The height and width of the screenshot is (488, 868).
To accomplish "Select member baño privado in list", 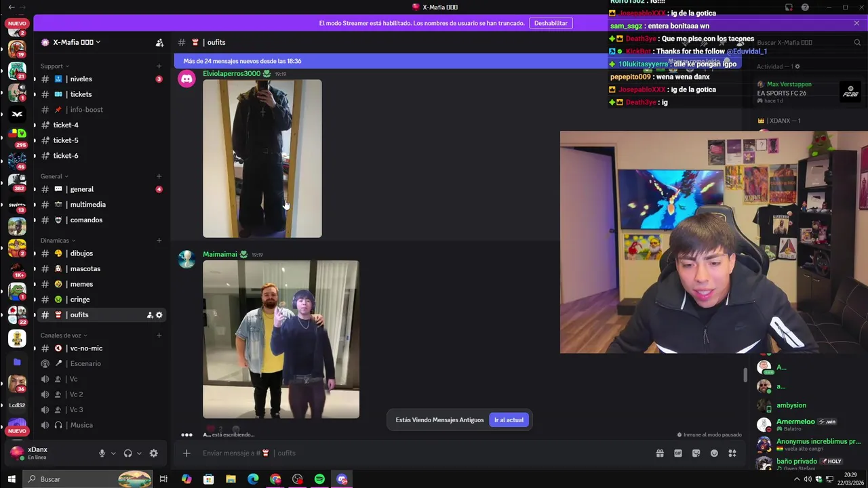I will pos(809,464).
